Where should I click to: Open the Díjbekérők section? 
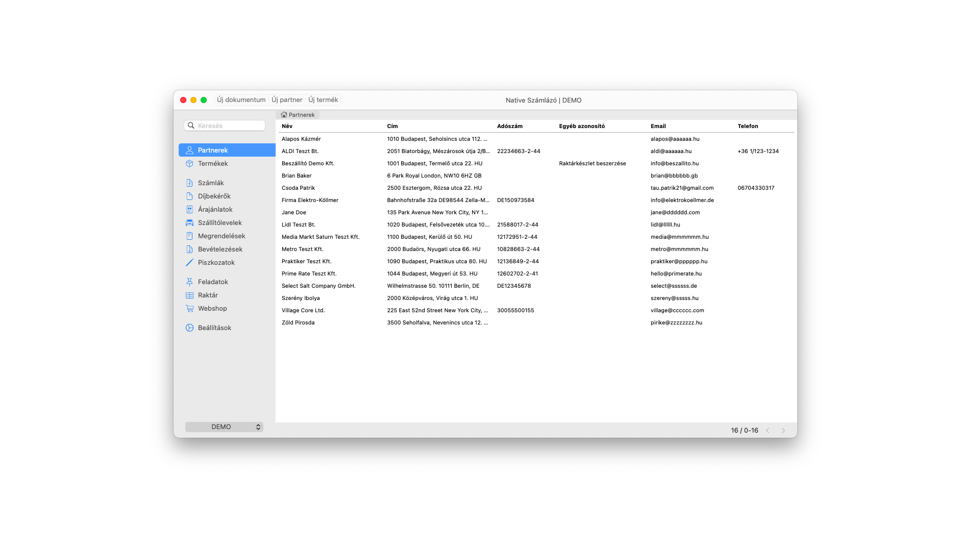[189, 196]
